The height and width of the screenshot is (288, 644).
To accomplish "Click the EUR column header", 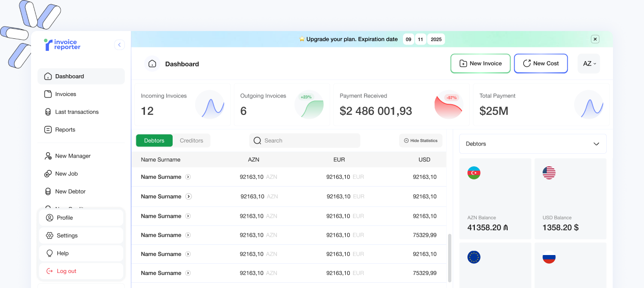I will pos(339,160).
